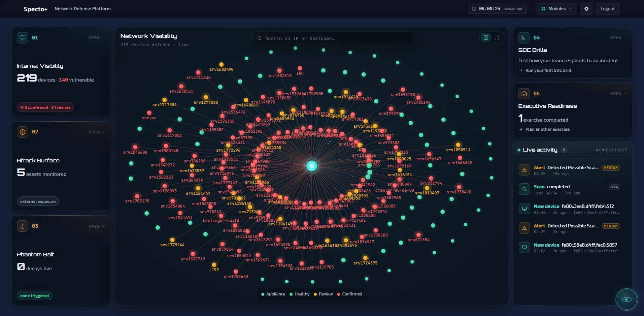Click the 05:00:24 Singapore clock
The height and width of the screenshot is (316, 644).
(497, 9)
